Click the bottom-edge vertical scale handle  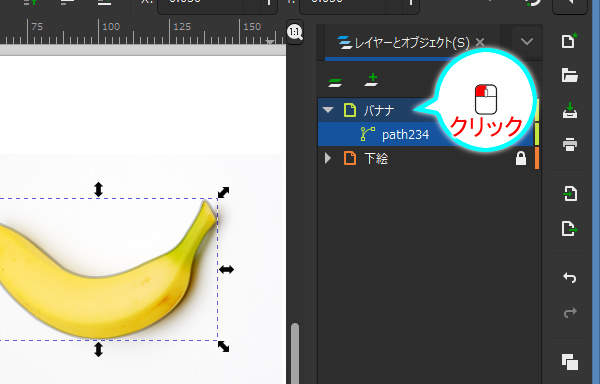click(98, 350)
